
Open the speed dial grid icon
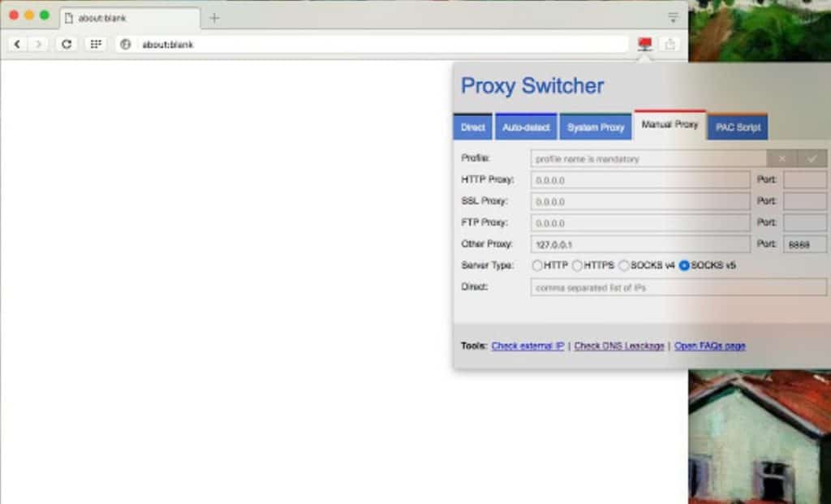(x=96, y=45)
